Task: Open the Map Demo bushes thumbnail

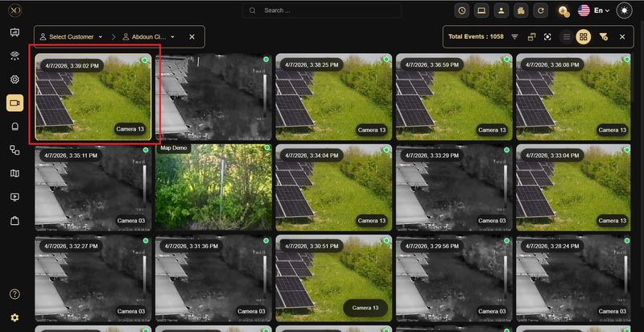Action: [x=213, y=188]
